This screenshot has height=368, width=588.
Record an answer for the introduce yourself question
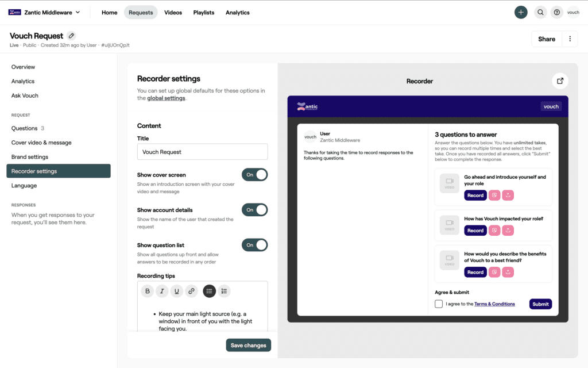click(475, 195)
